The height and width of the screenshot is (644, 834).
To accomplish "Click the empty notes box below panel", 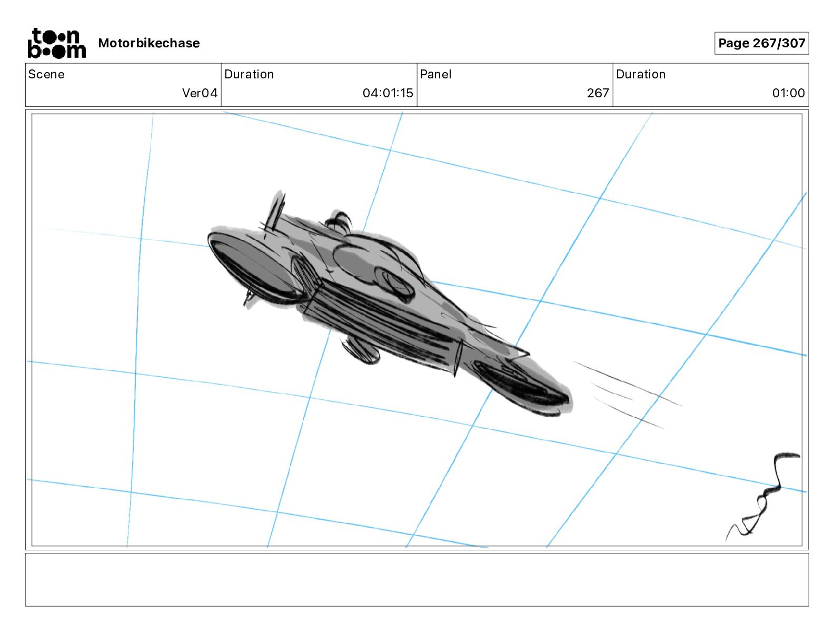I will (x=417, y=579).
